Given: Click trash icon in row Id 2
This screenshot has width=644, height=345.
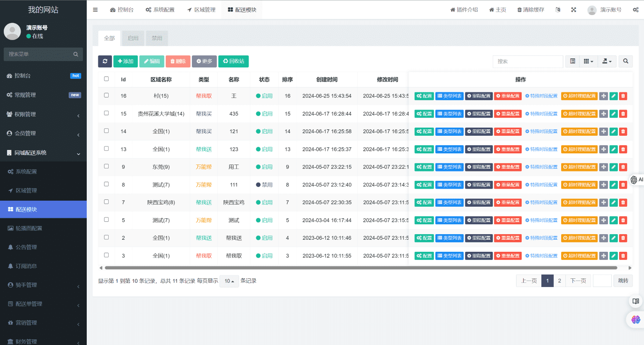Looking at the screenshot, I should [x=623, y=238].
